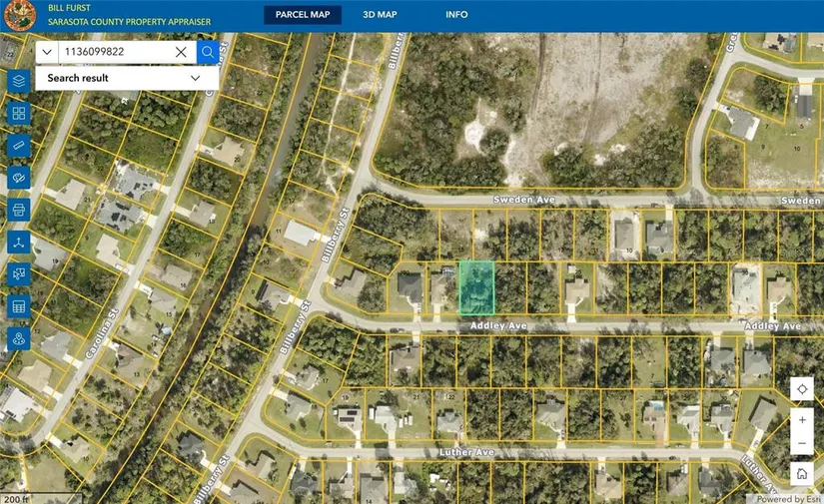Screen dimensions: 824x504
Task: Click the Find my location button
Action: click(x=802, y=389)
